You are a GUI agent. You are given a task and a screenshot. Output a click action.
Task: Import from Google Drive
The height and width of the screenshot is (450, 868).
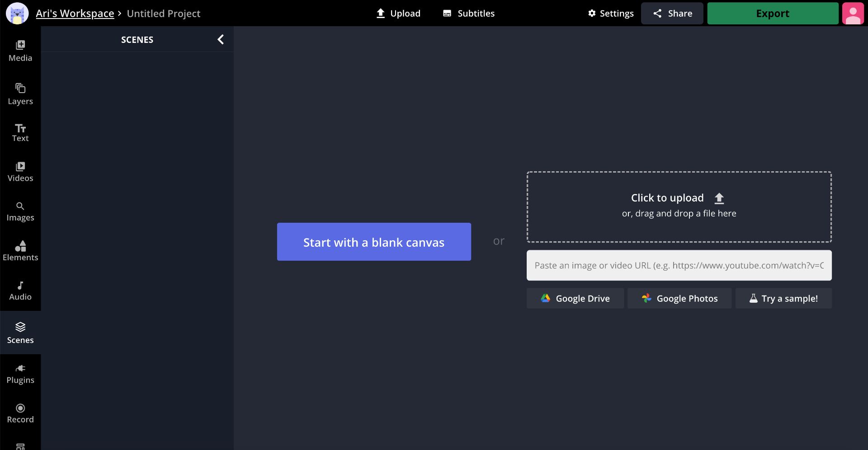pos(575,299)
